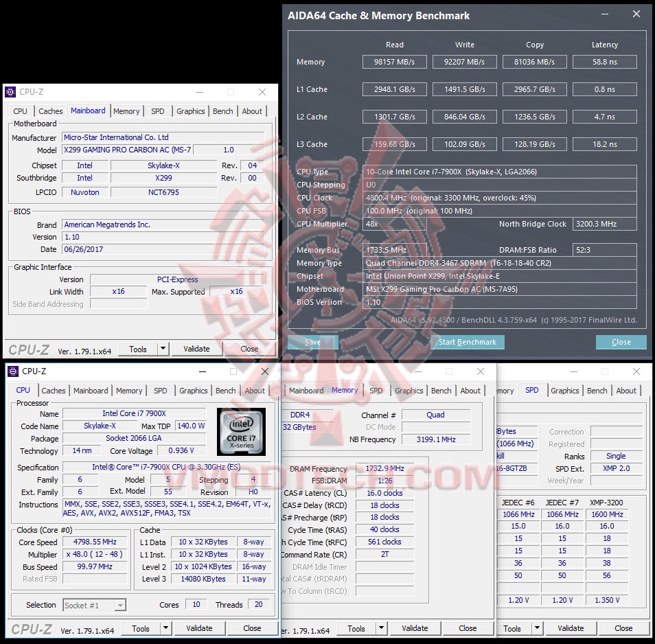Click Tools button in Mainboard CPU-Z window
Viewport: 655px width, 644px height.
pyautogui.click(x=138, y=349)
